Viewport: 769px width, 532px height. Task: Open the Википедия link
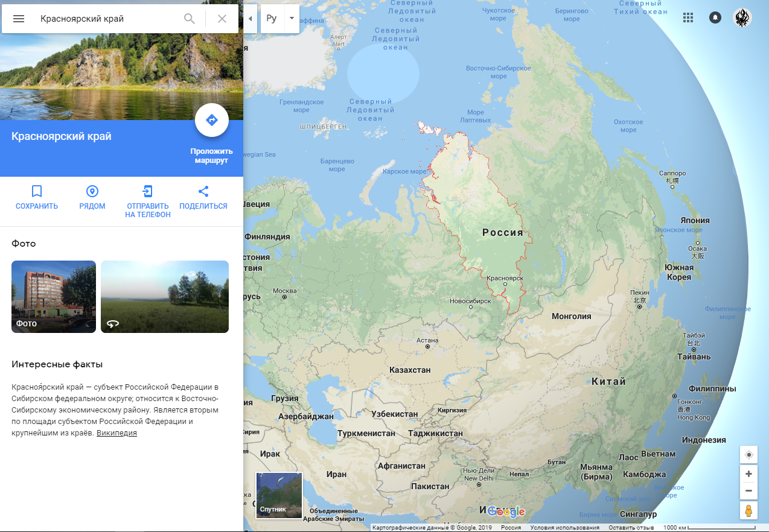(116, 433)
